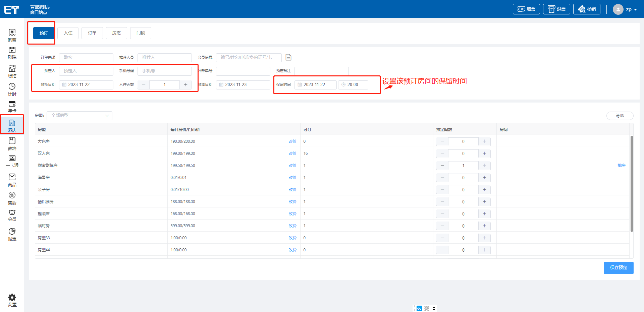Open the 剧院 theater sidebar icon

pyautogui.click(x=12, y=53)
